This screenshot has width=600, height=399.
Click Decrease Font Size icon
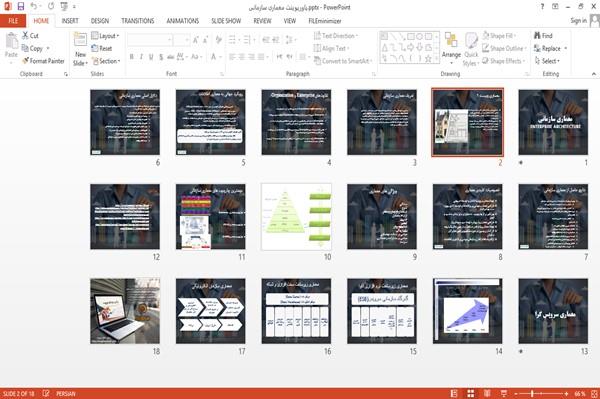tap(205, 40)
